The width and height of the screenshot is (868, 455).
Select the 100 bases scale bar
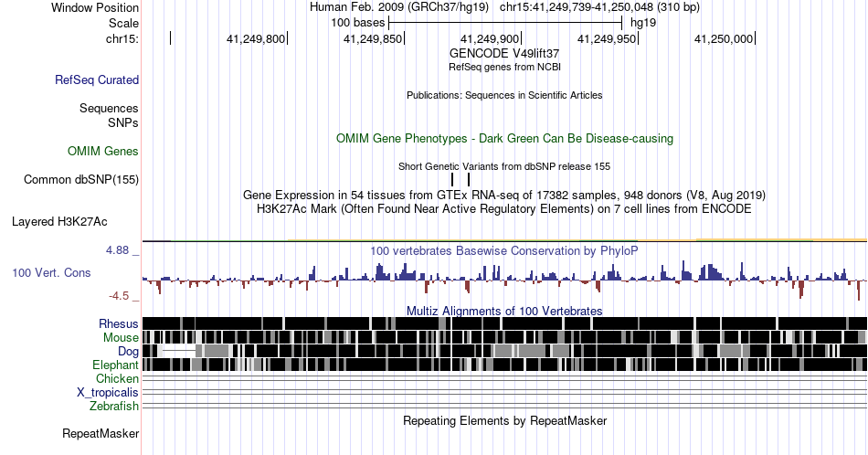[506, 23]
